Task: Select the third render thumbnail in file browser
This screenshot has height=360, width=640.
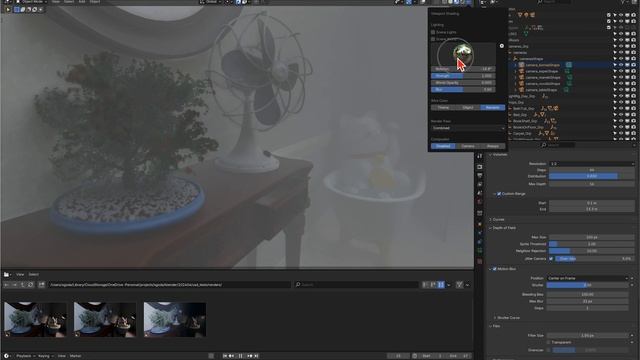Action: click(x=175, y=320)
